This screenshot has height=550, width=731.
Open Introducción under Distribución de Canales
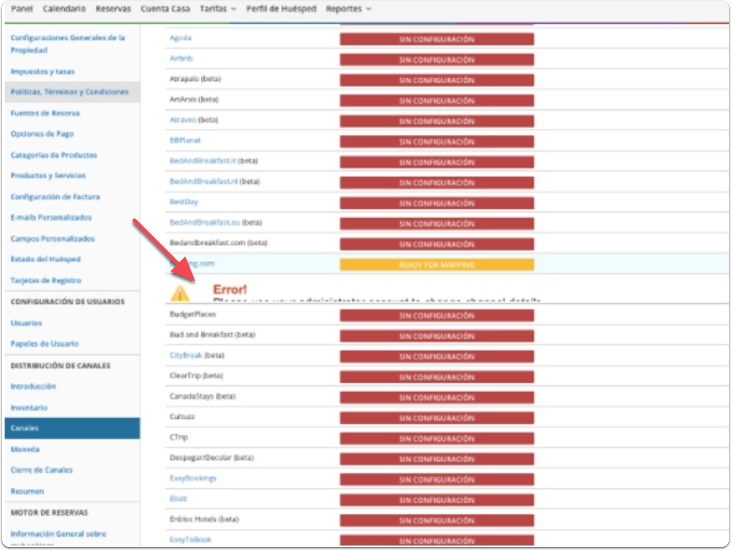(33, 386)
